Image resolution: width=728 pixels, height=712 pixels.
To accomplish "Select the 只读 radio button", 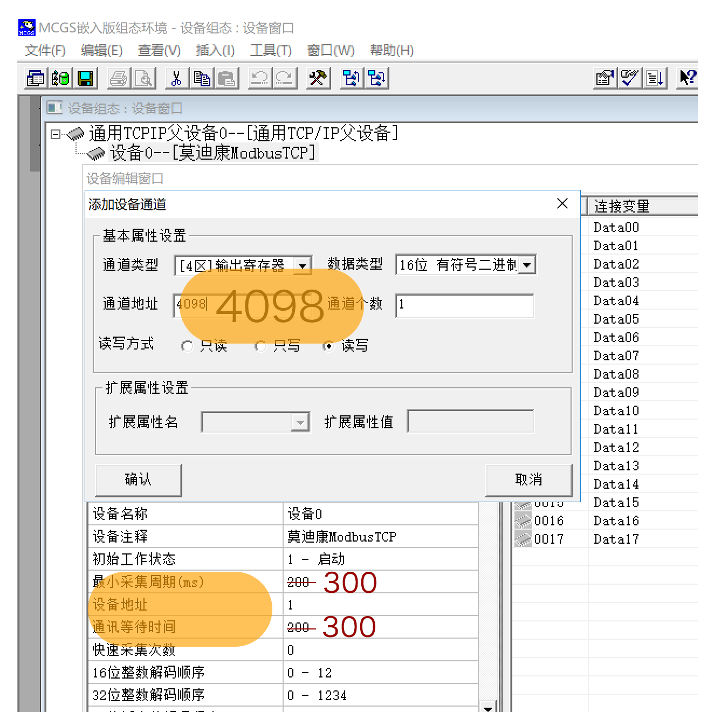I will coord(187,346).
